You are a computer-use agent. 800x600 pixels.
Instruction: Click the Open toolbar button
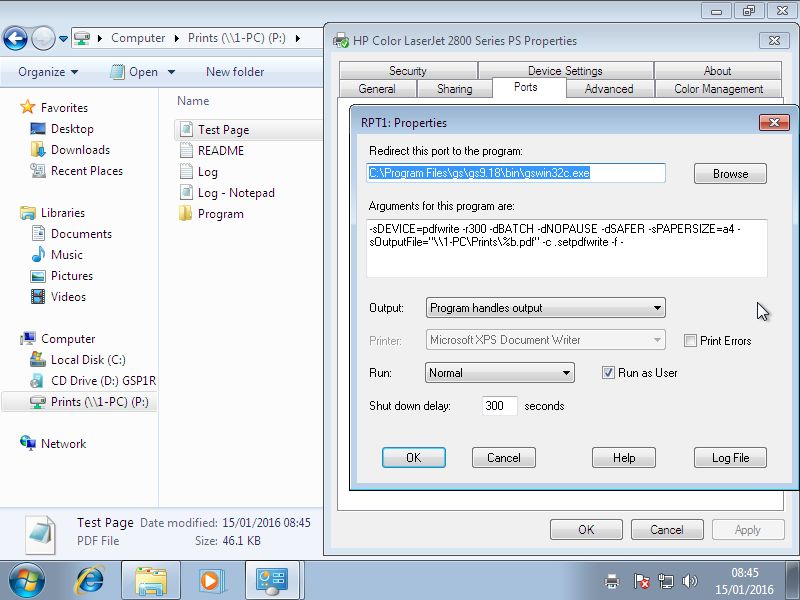pos(134,72)
